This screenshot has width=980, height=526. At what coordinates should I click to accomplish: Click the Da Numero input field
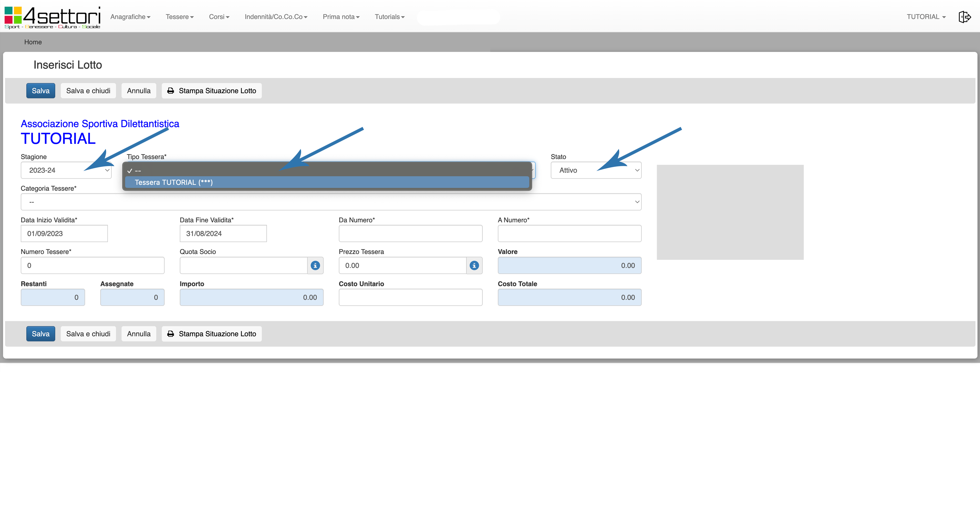pyautogui.click(x=410, y=234)
